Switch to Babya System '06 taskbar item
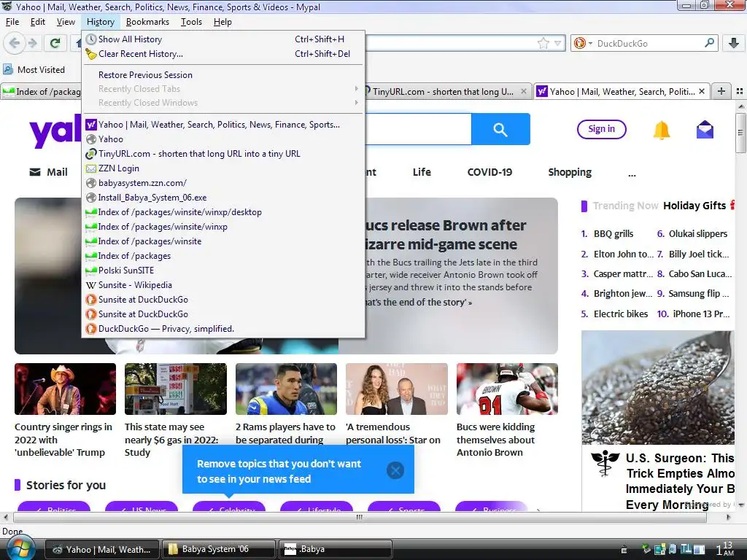This screenshot has height=560, width=747. coord(219,549)
